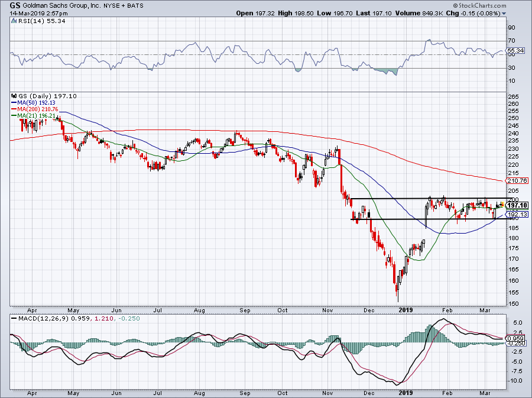532x398 pixels.
Task: Click the High 198.50 value
Action: (x=296, y=13)
